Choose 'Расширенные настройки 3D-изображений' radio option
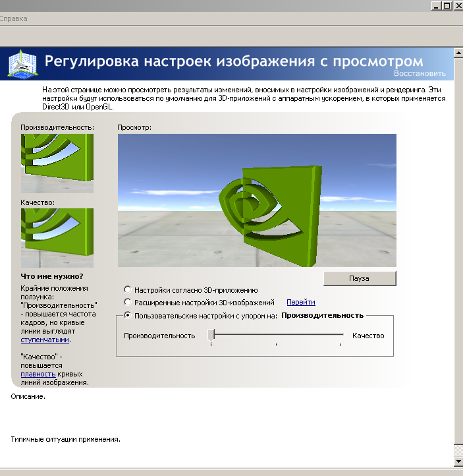Image resolution: width=463 pixels, height=476 pixels. pos(127,303)
